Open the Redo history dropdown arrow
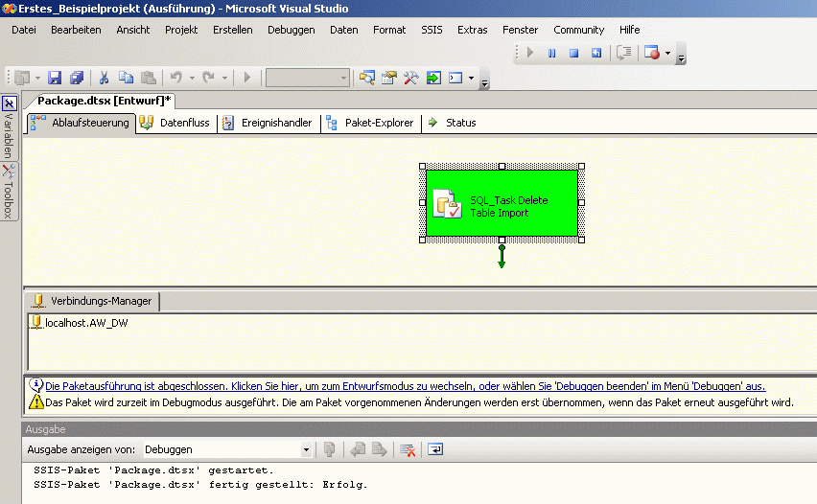The image size is (817, 504). click(x=224, y=79)
